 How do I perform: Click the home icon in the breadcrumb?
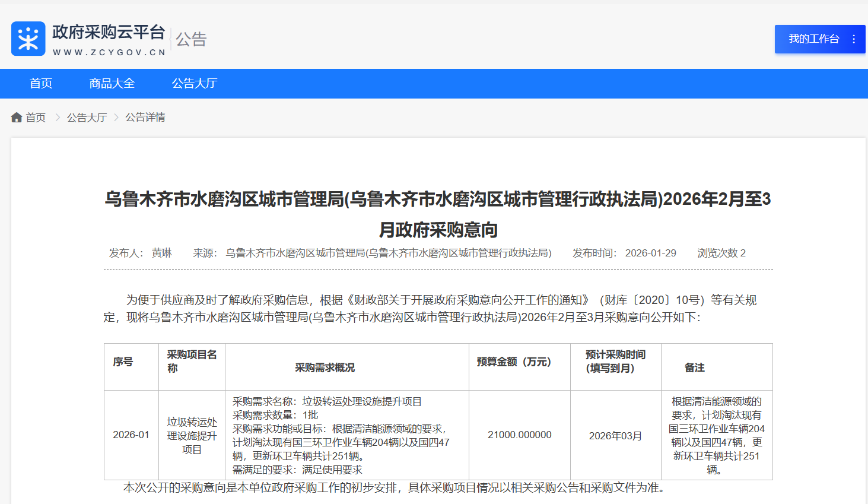[16, 117]
